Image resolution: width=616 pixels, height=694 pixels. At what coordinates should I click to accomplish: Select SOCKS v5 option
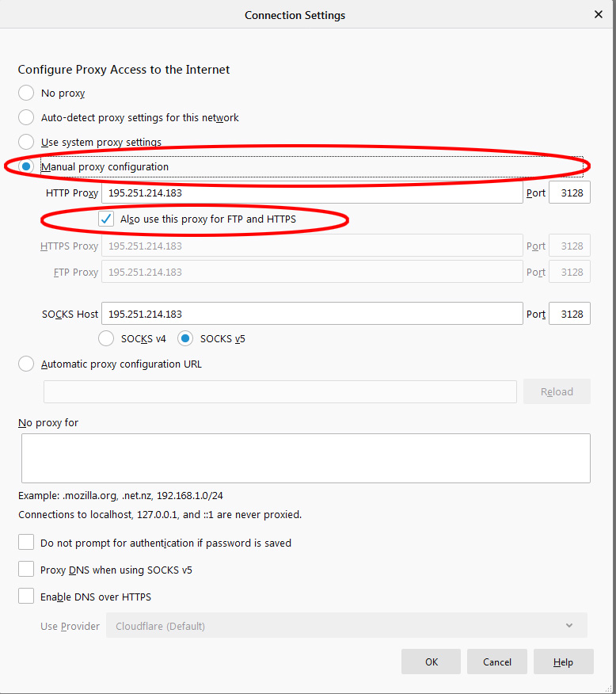click(x=185, y=338)
